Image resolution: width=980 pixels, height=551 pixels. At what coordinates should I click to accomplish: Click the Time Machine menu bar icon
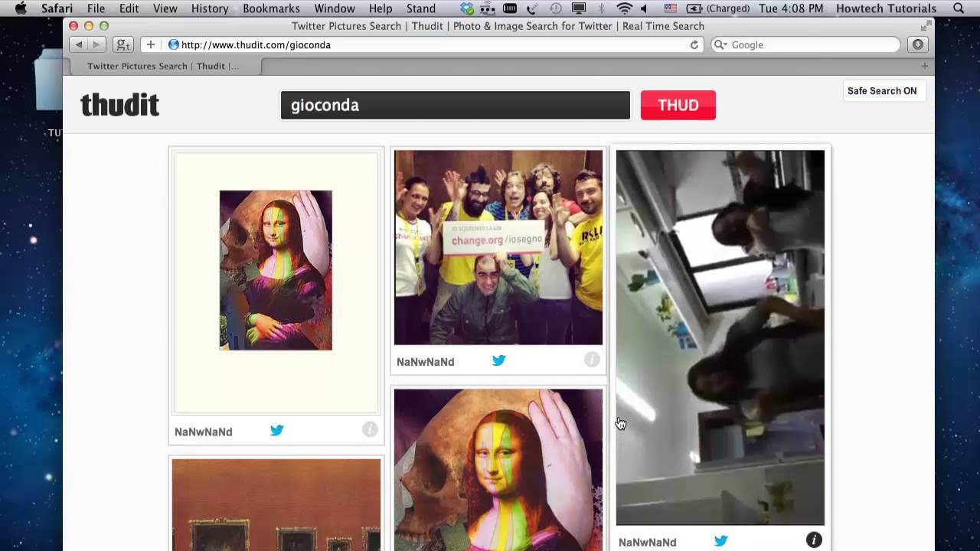(x=556, y=8)
